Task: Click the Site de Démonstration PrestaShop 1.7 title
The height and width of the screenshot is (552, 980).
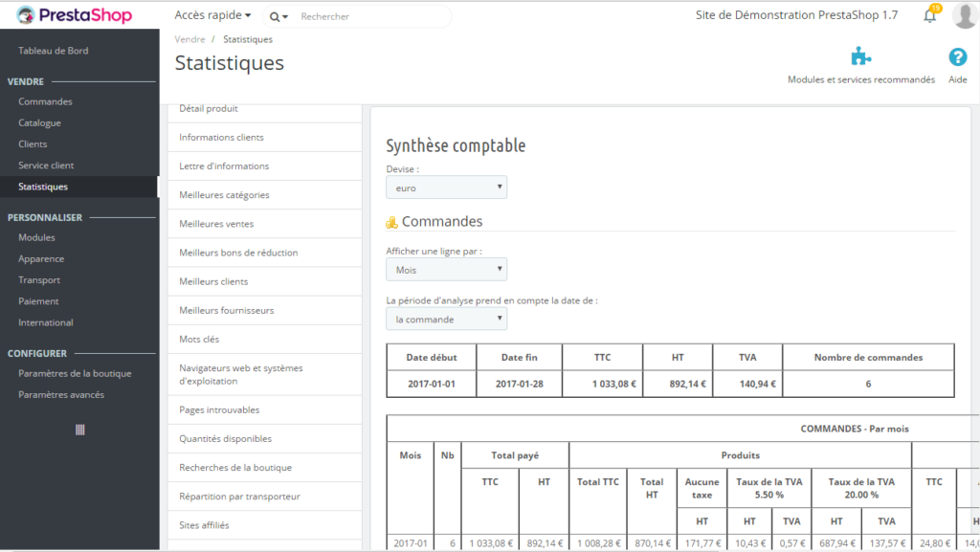Action: point(796,15)
